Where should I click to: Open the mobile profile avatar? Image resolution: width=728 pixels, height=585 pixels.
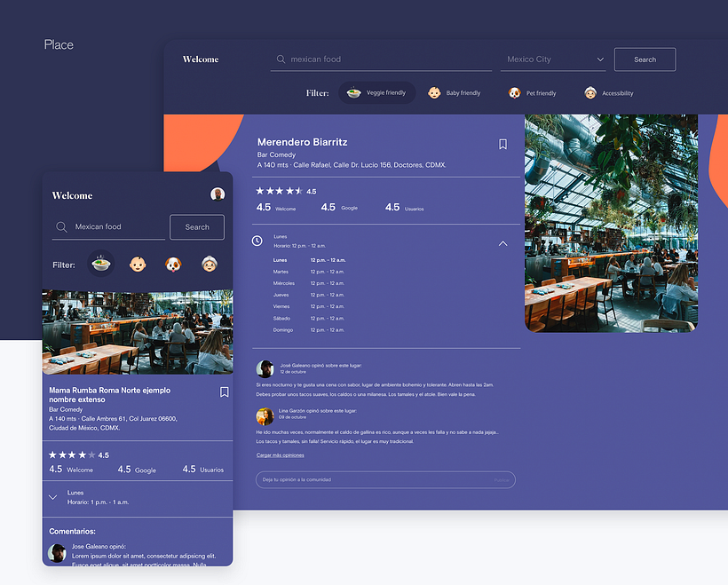pyautogui.click(x=218, y=194)
